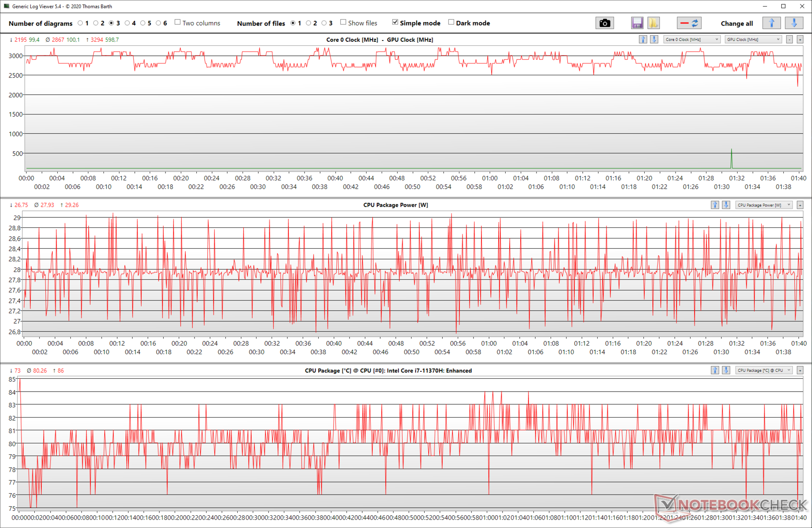Image resolution: width=812 pixels, height=528 pixels.
Task: Click plus button in CPU temperature diagram
Action: (800, 370)
